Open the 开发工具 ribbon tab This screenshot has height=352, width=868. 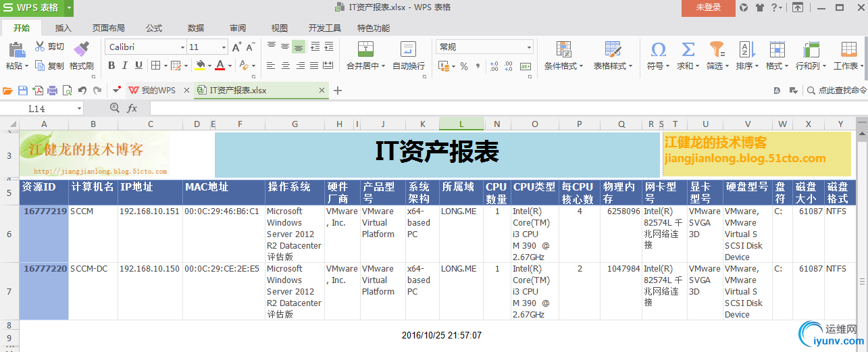[325, 28]
